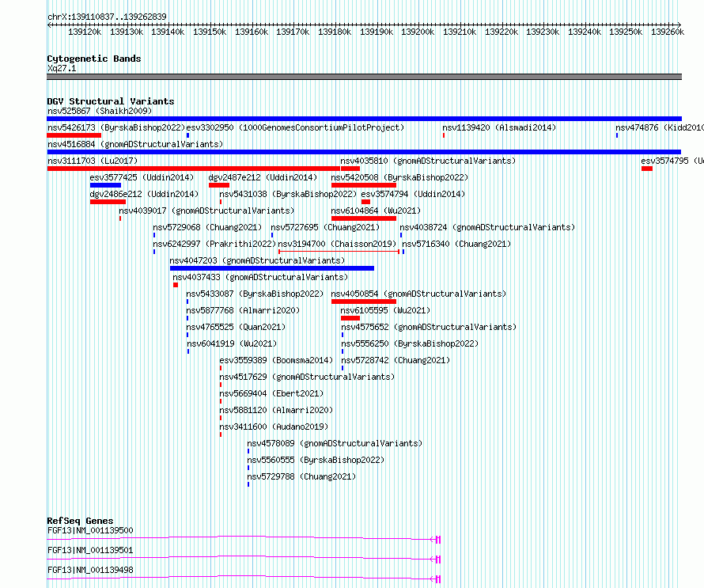Open esv3302950 1000GenomesConsortiumPilotProject variant
The height and width of the screenshot is (588, 704).
[x=295, y=127]
